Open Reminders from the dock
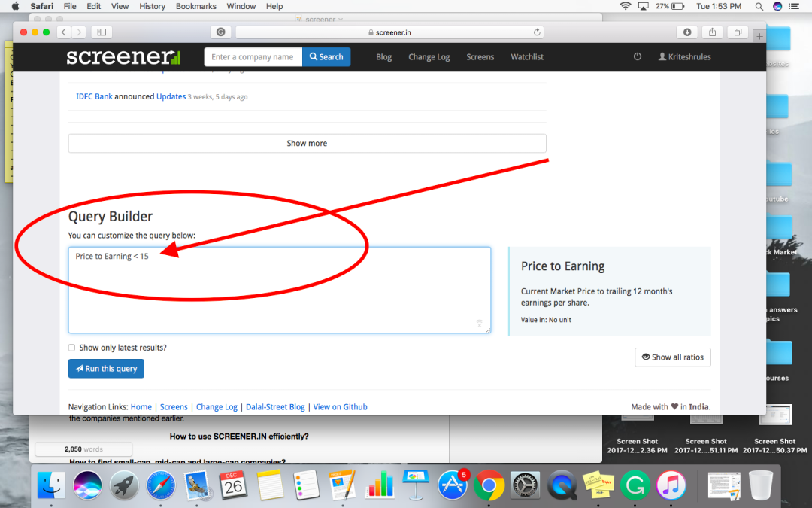The height and width of the screenshot is (508, 812). (306, 485)
